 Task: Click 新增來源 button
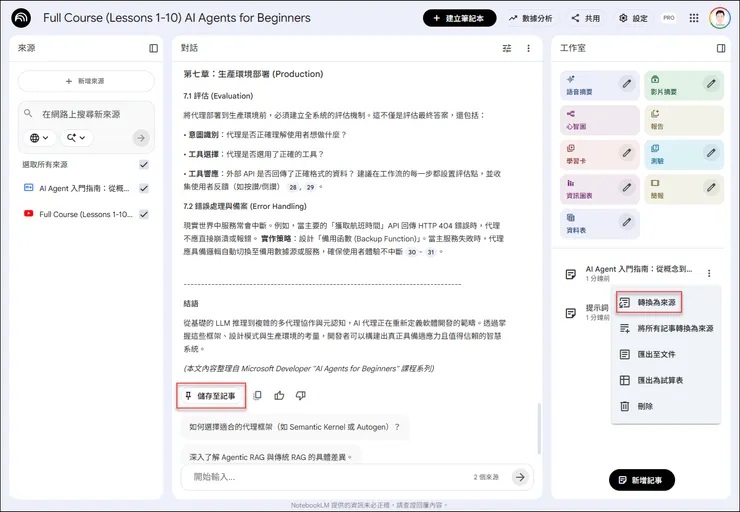[86, 81]
